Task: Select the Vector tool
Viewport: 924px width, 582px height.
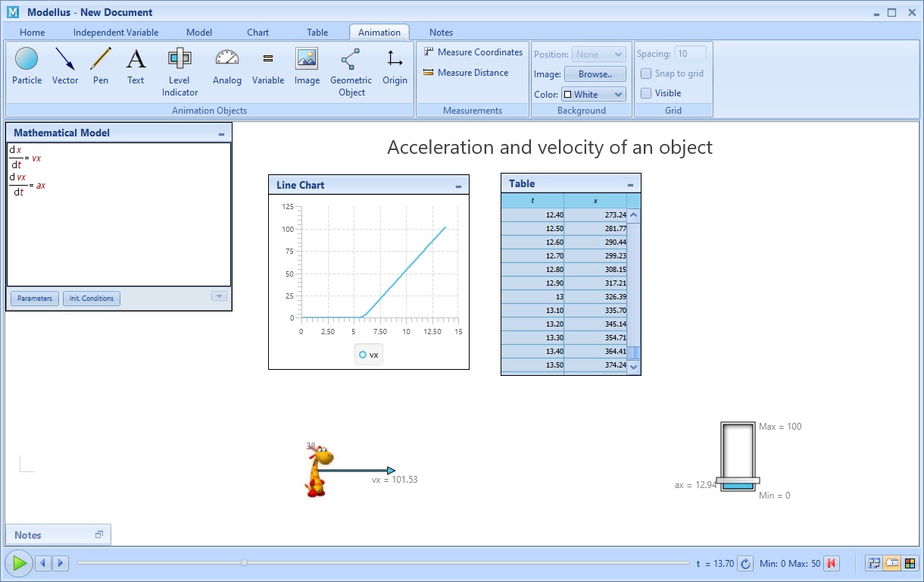Action: click(x=65, y=66)
